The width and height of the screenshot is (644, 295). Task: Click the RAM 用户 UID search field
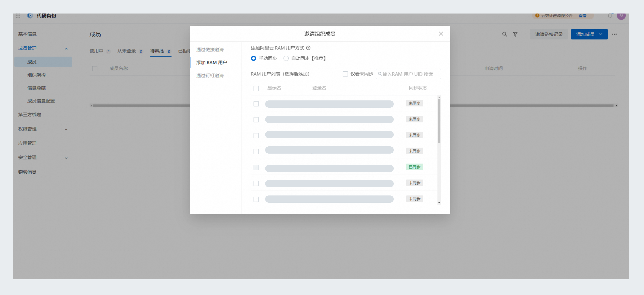tap(408, 74)
